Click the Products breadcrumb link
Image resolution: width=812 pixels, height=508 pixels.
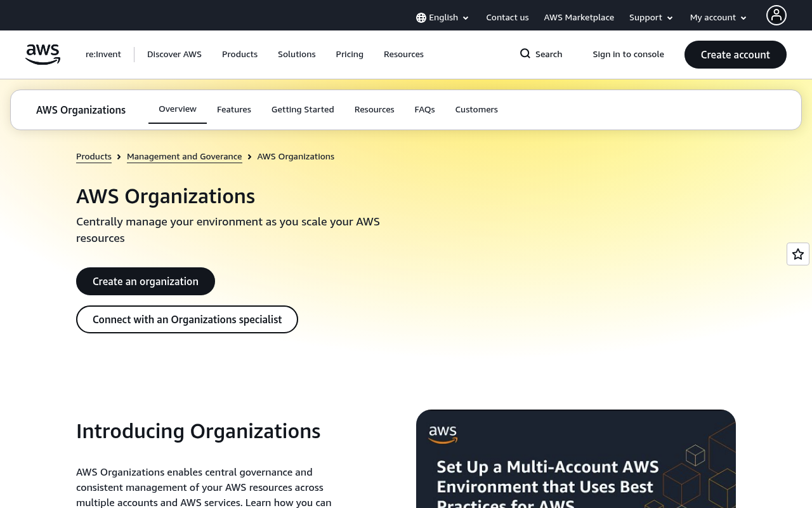(x=94, y=157)
